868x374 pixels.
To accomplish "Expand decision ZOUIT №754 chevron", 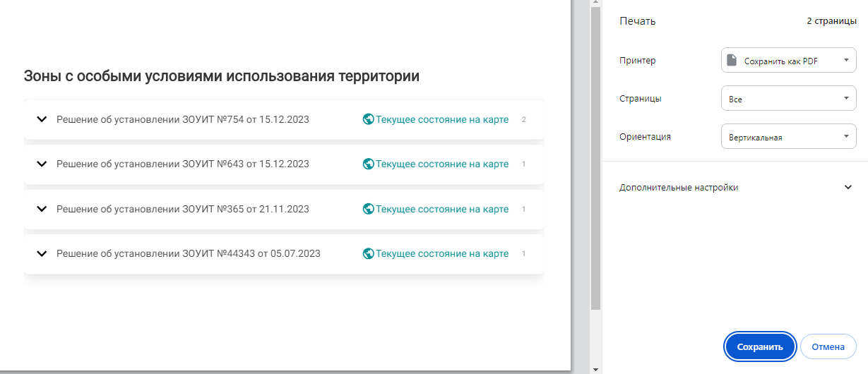I will pos(42,119).
